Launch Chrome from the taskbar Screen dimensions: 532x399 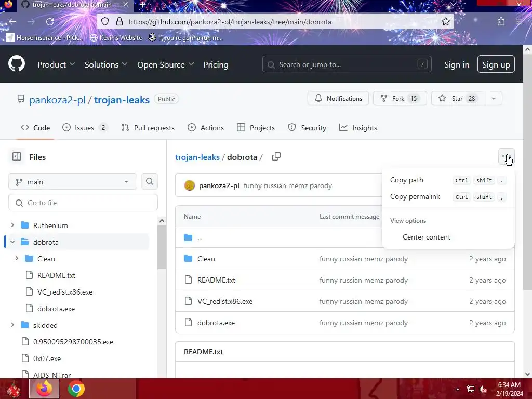76,389
